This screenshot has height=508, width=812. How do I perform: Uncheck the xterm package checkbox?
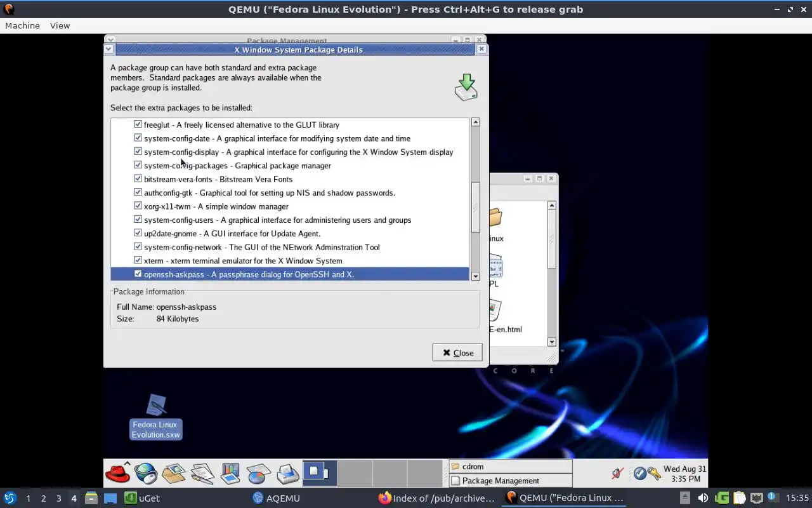(138, 260)
